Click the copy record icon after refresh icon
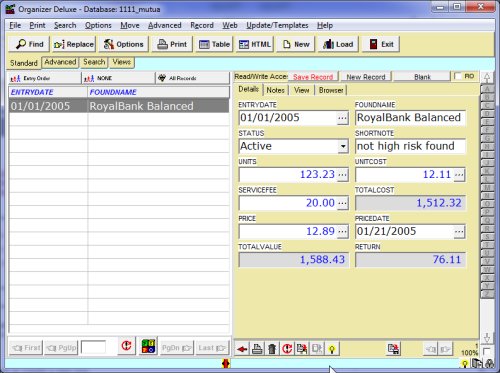Screen dimensions: 500x373 tap(302, 349)
